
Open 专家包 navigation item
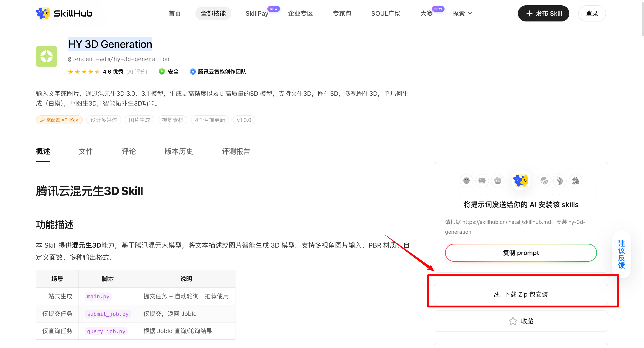coord(342,13)
